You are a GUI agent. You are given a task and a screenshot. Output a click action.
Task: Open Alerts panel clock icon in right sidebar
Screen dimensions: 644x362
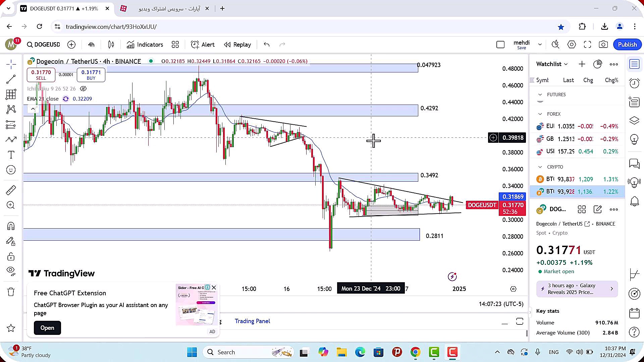click(x=634, y=83)
